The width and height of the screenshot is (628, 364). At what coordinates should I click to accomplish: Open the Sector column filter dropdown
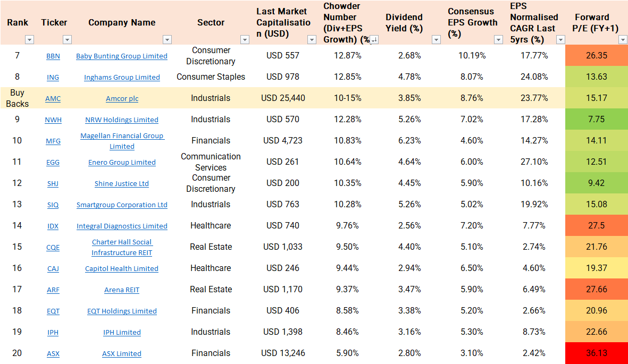tap(245, 40)
